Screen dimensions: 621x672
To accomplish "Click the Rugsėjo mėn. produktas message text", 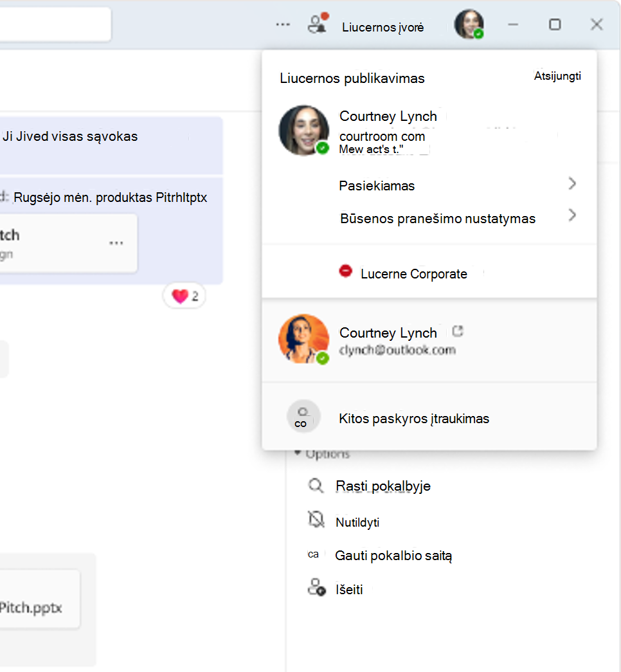I will point(110,197).
